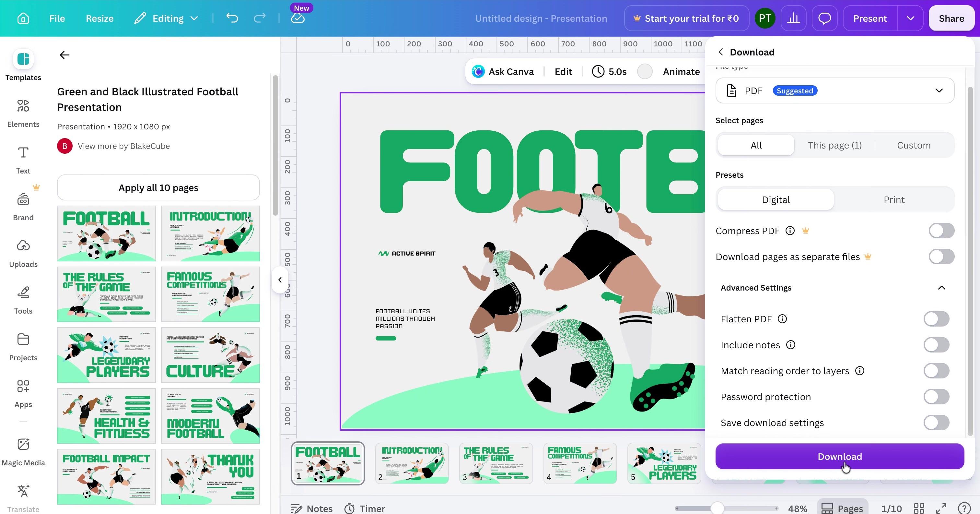This screenshot has height=514, width=980.
Task: Switch to grid view icon
Action: click(x=919, y=508)
